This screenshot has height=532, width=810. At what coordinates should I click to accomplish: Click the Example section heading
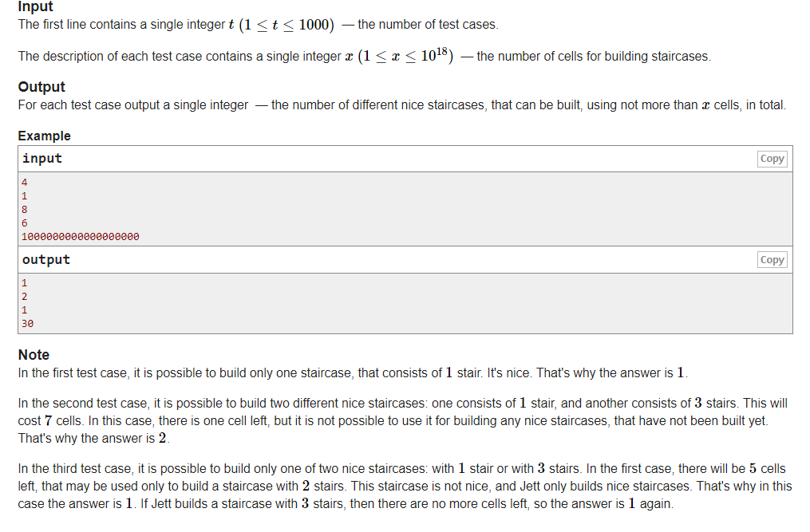(45, 136)
